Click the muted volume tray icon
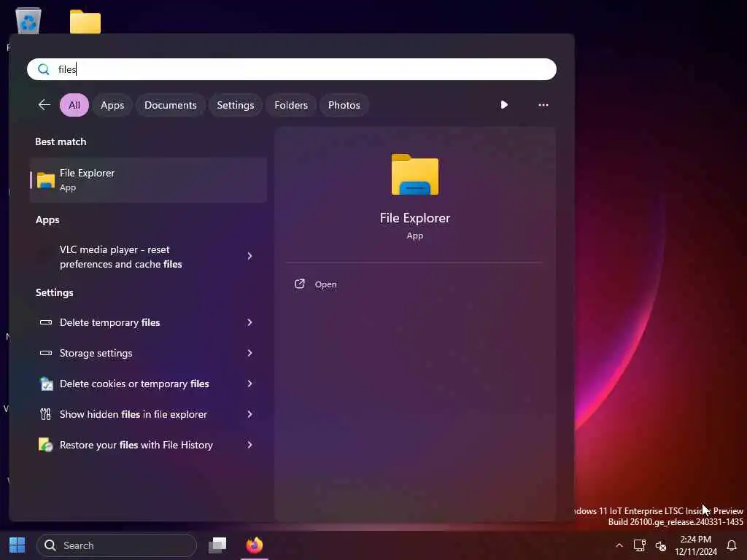747x560 pixels. tap(661, 545)
